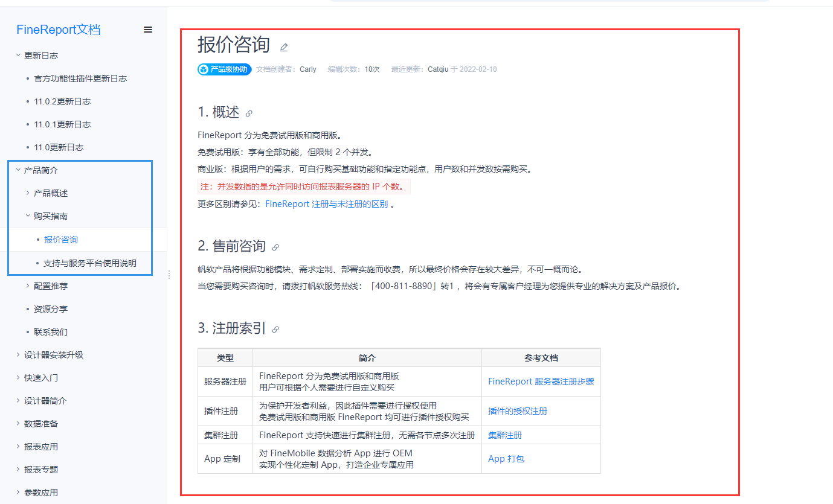This screenshot has width=833, height=504.
Task: Open 官方功能性插件更新日志 in sidebar
Action: click(x=80, y=78)
